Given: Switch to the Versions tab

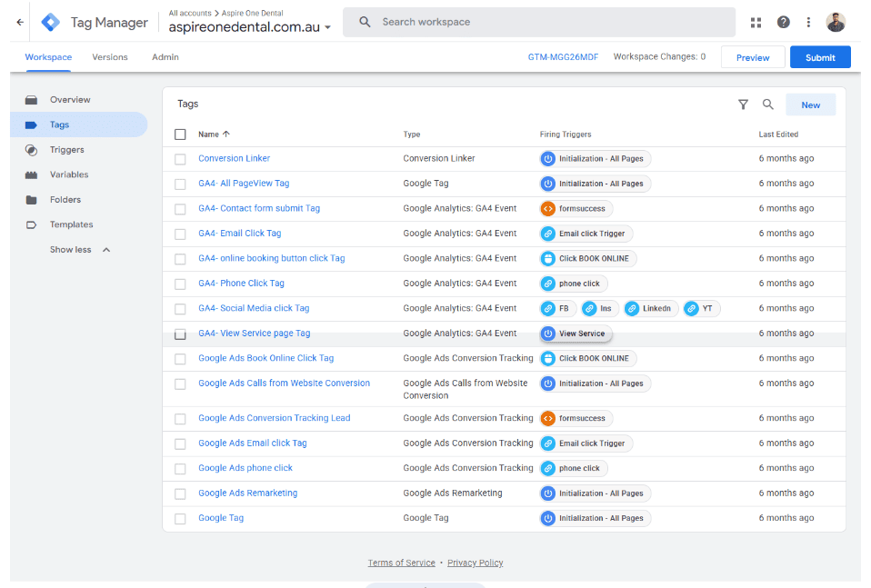Looking at the screenshot, I should [x=110, y=57].
